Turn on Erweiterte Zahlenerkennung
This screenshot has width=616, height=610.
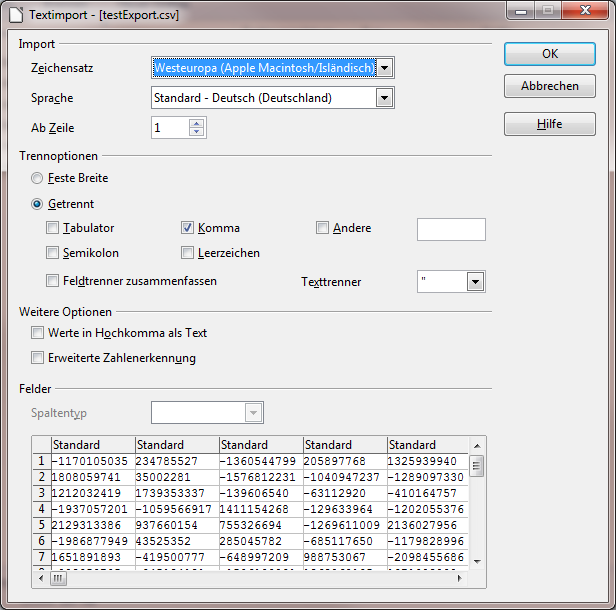pos(38,358)
